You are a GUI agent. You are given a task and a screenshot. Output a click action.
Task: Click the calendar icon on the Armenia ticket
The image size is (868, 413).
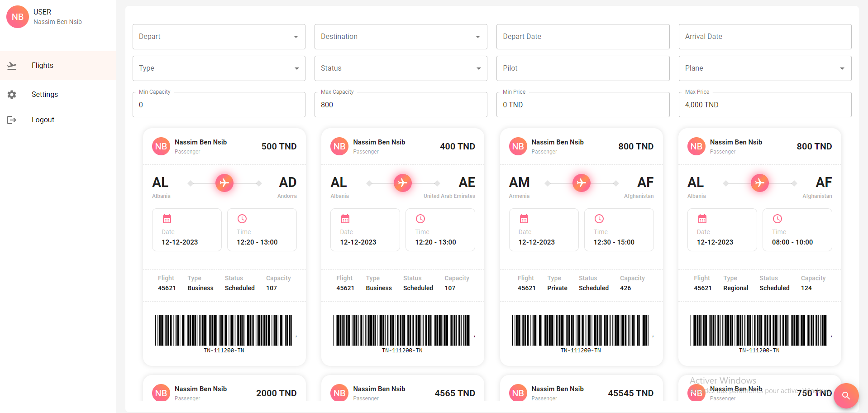point(524,218)
